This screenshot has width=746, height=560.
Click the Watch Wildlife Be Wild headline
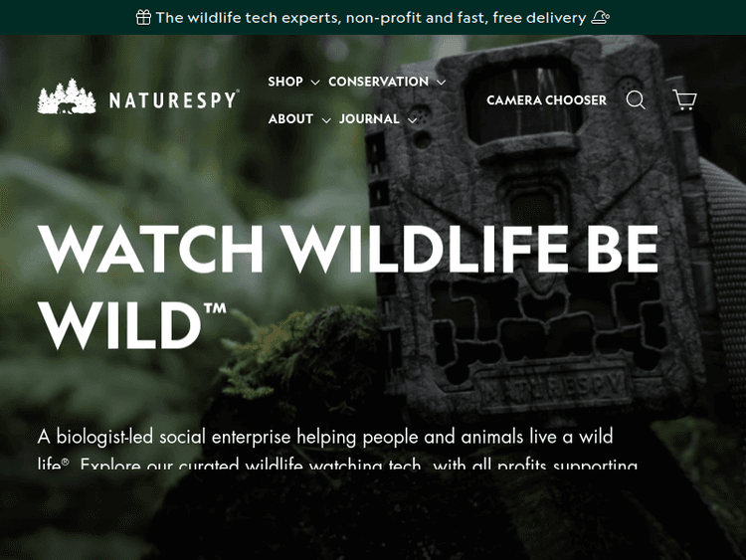pos(347,286)
